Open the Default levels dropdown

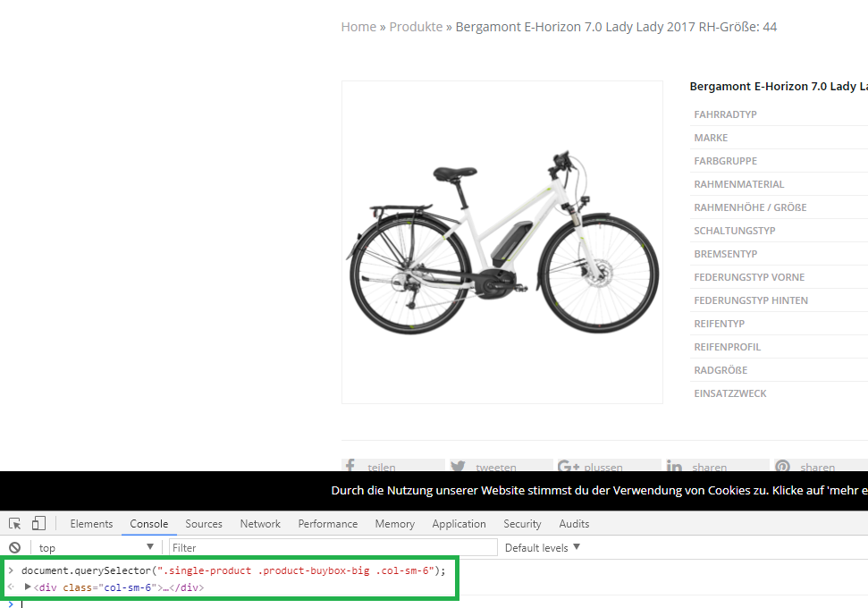click(542, 547)
